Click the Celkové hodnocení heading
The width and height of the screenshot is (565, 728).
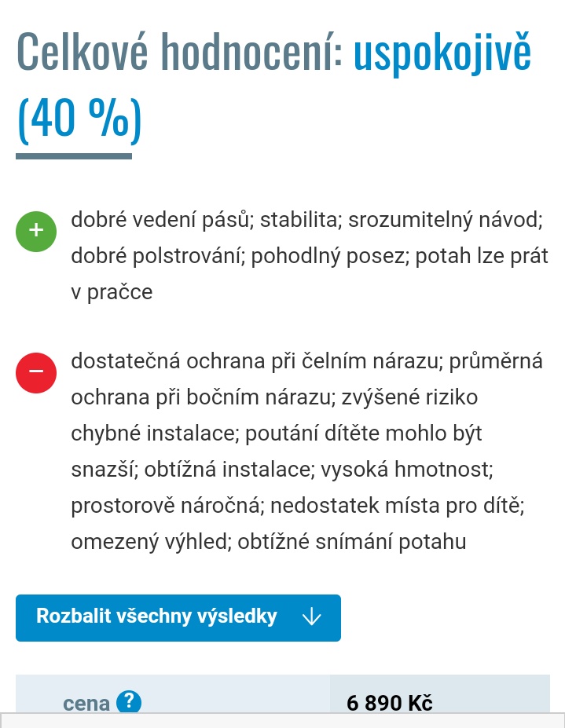pos(180,53)
